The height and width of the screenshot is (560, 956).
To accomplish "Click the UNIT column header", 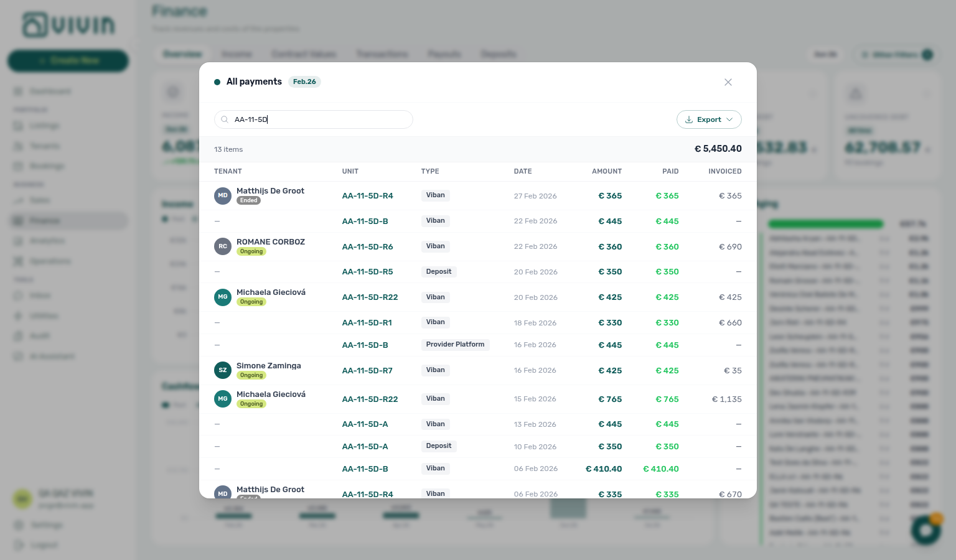I will pos(350,171).
